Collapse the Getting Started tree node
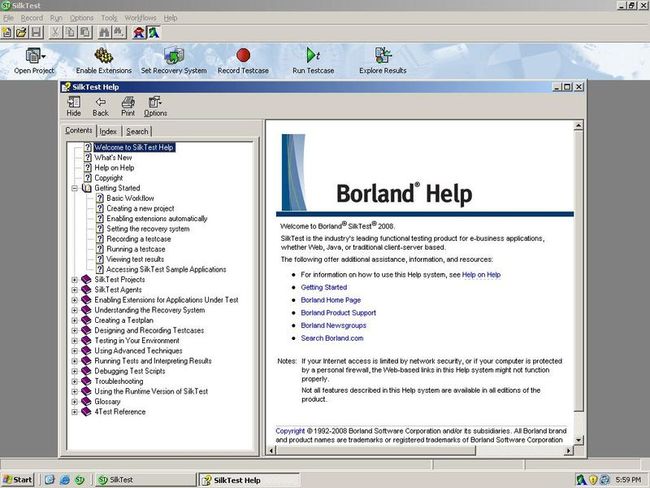 75,188
